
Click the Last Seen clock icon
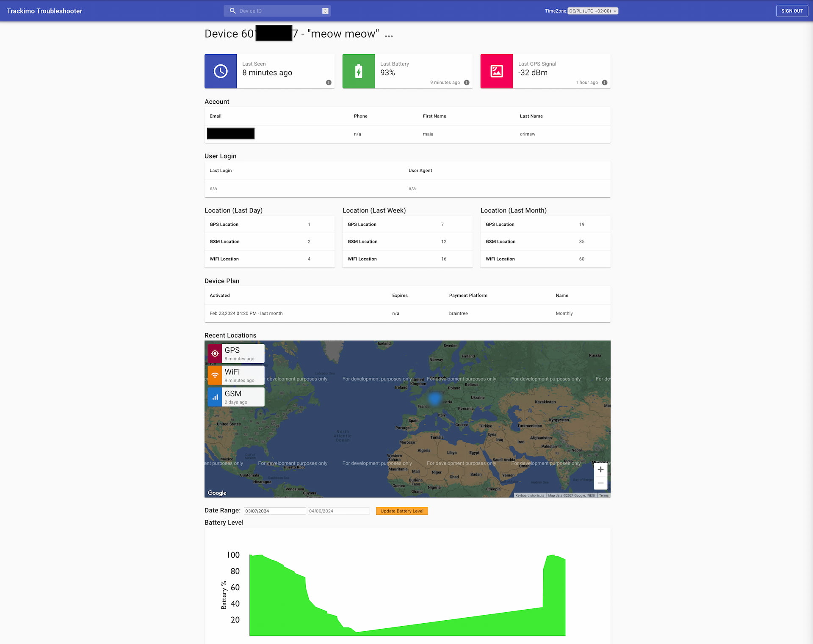click(x=221, y=71)
